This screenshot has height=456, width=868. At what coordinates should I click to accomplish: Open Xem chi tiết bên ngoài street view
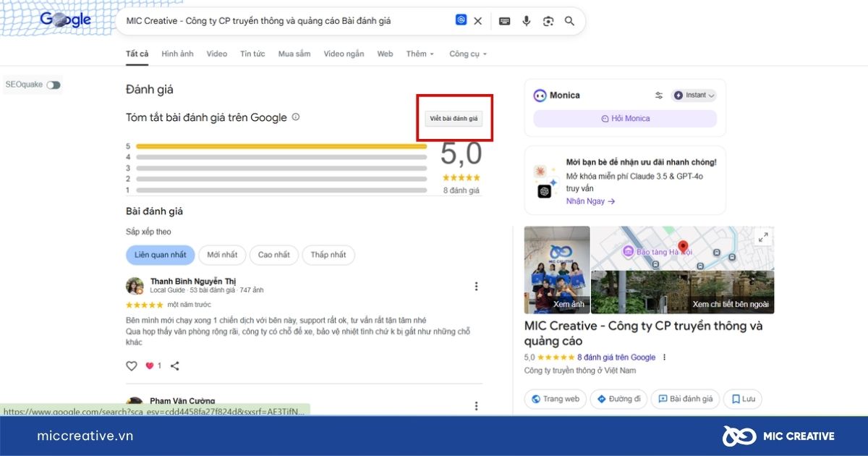click(682, 292)
